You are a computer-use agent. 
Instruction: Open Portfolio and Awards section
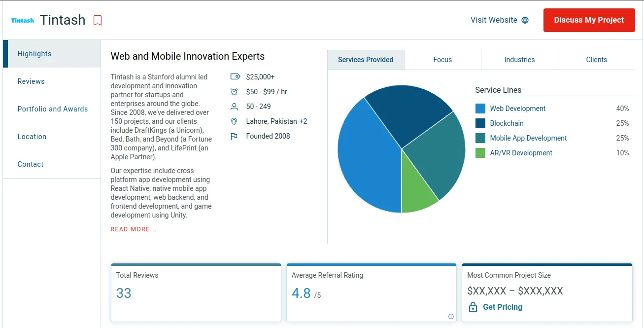52,109
